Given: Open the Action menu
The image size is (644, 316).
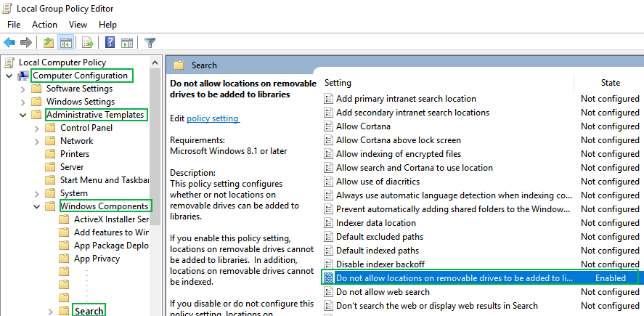Looking at the screenshot, I should 44,25.
